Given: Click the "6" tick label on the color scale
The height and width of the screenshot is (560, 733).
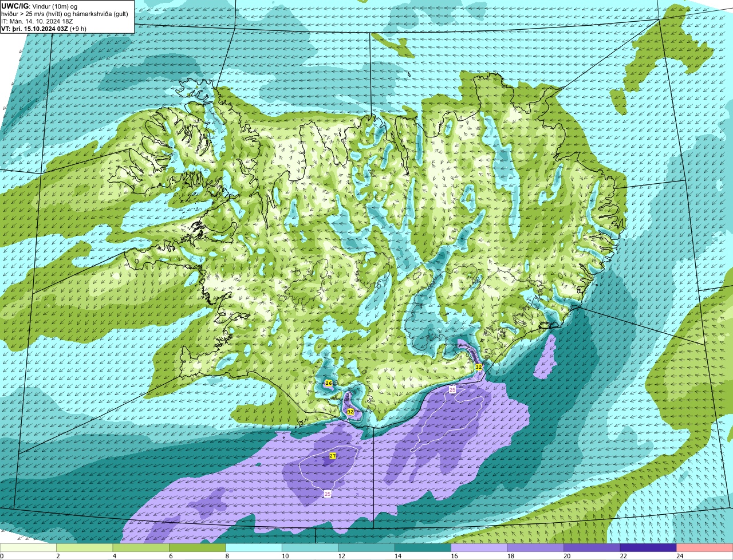Looking at the screenshot, I should (x=170, y=556).
